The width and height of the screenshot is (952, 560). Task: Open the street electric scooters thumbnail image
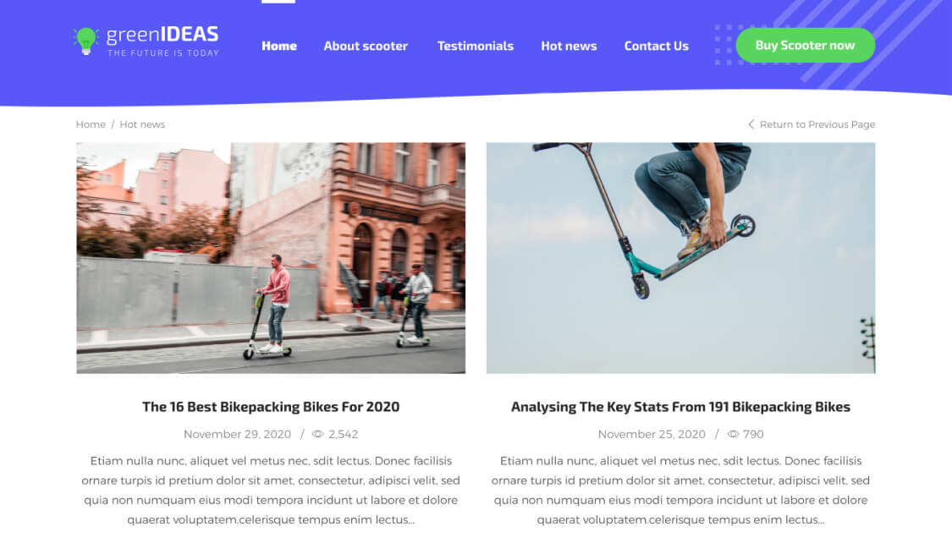tap(271, 258)
